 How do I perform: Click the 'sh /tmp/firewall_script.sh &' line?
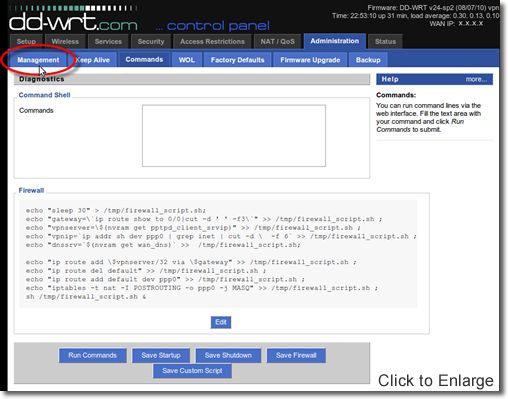86,297
